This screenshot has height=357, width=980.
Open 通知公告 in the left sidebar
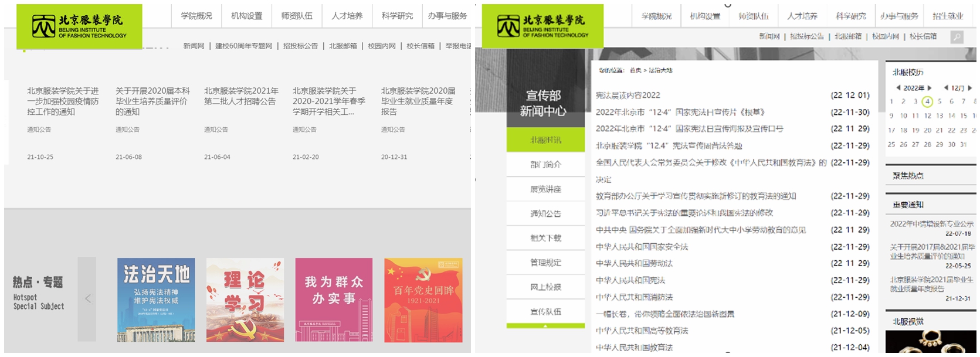(x=545, y=213)
